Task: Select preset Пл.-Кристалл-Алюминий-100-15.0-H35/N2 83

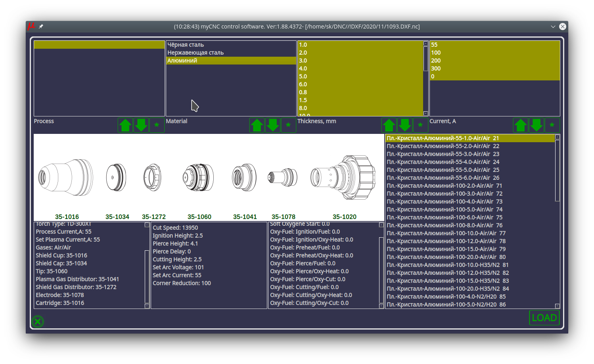Action: tap(447, 281)
